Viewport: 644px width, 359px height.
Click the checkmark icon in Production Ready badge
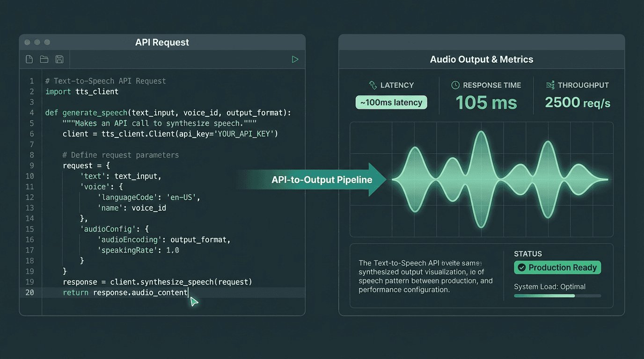click(521, 268)
